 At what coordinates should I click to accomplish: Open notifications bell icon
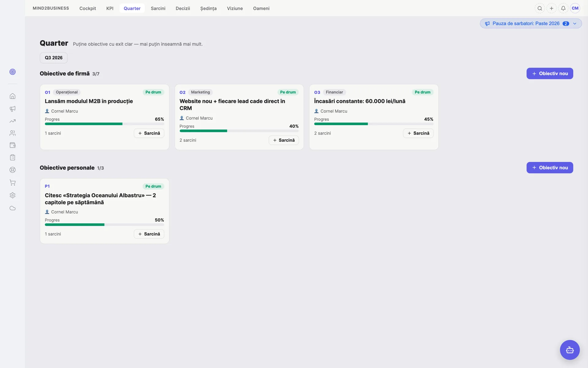pyautogui.click(x=563, y=8)
